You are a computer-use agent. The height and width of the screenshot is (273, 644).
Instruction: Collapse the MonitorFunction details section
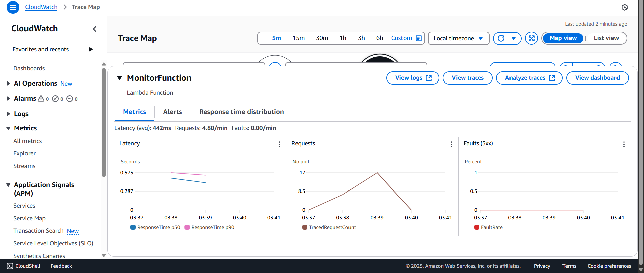coord(119,78)
